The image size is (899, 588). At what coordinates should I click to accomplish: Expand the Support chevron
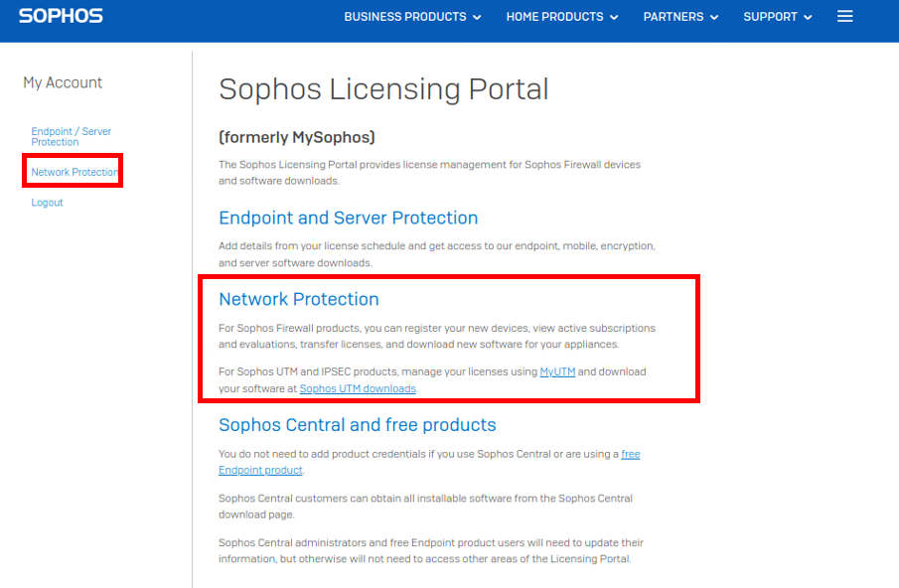808,17
